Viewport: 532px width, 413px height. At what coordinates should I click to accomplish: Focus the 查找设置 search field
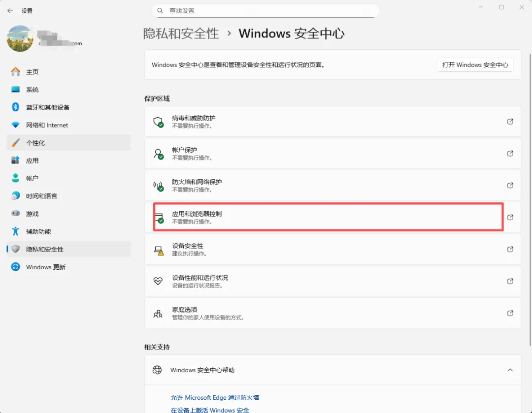pyautogui.click(x=266, y=11)
